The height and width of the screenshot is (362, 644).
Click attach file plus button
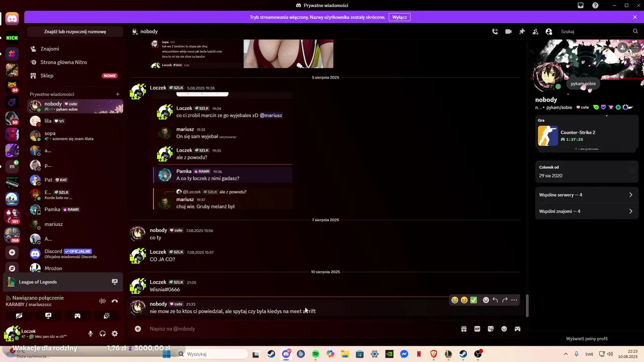pyautogui.click(x=138, y=329)
